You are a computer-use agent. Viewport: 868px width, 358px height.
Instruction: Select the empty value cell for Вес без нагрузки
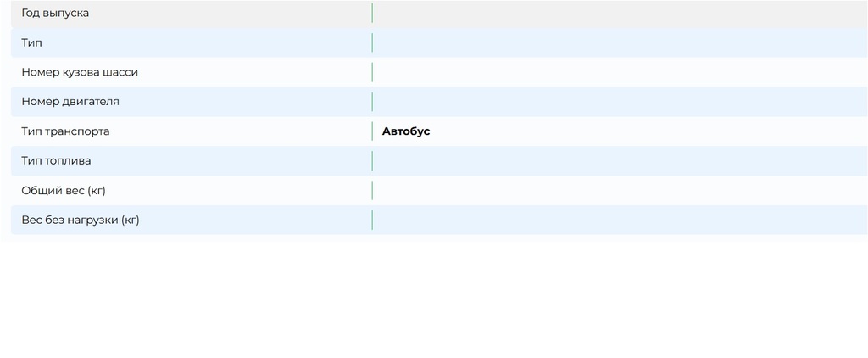coord(619,221)
